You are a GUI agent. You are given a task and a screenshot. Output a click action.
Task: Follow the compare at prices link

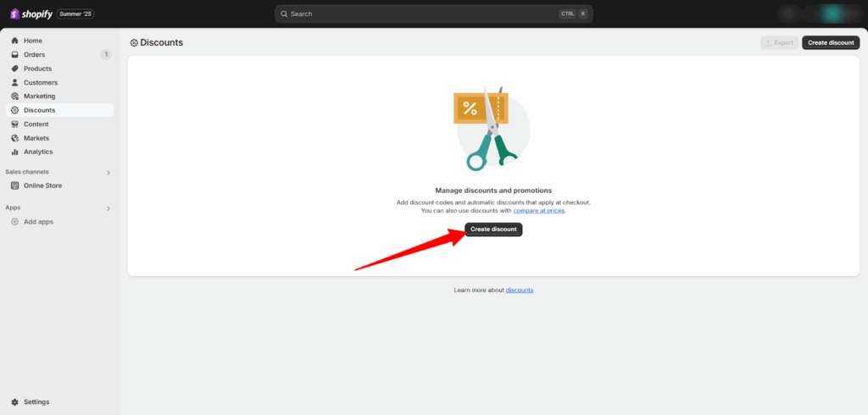(538, 211)
